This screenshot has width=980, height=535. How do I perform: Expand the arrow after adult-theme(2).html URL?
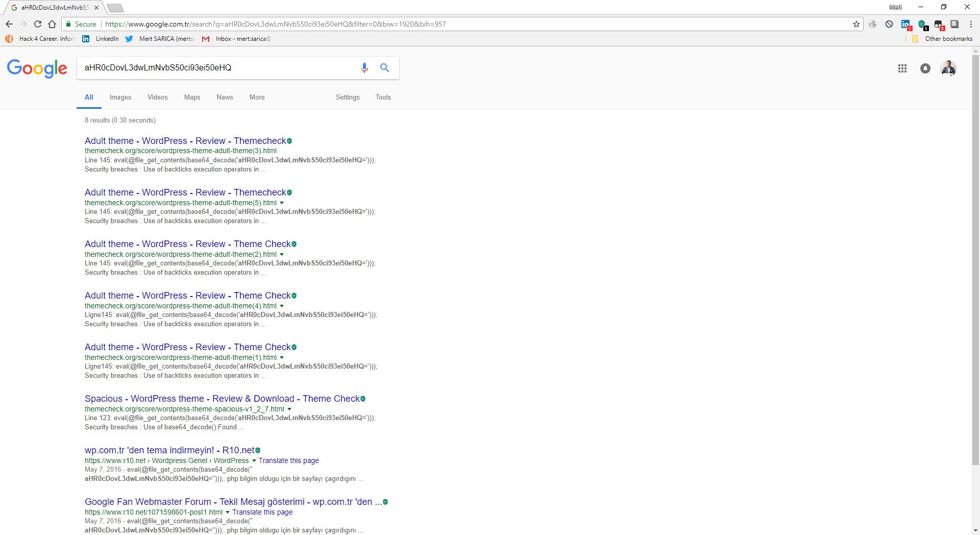coord(282,255)
